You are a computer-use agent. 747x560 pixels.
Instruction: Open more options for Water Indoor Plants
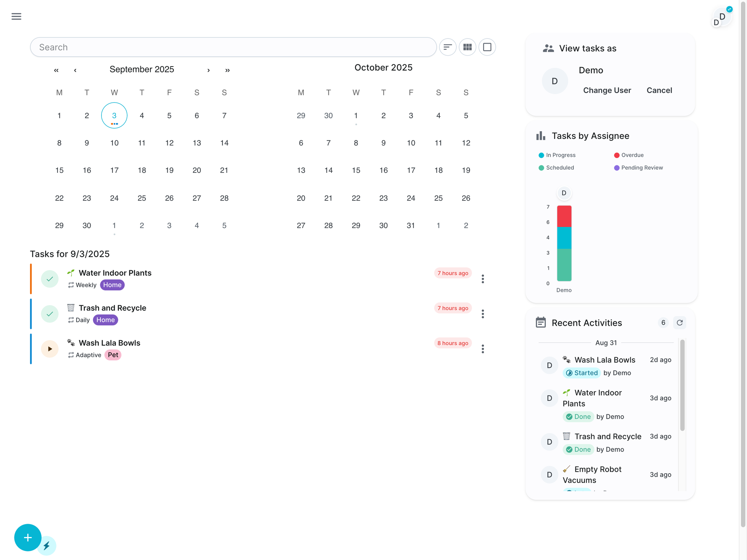[483, 279]
